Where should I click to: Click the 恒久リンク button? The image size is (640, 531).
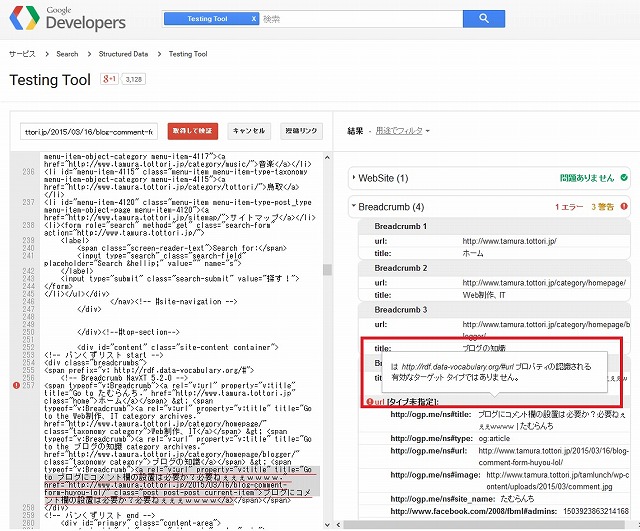click(301, 131)
